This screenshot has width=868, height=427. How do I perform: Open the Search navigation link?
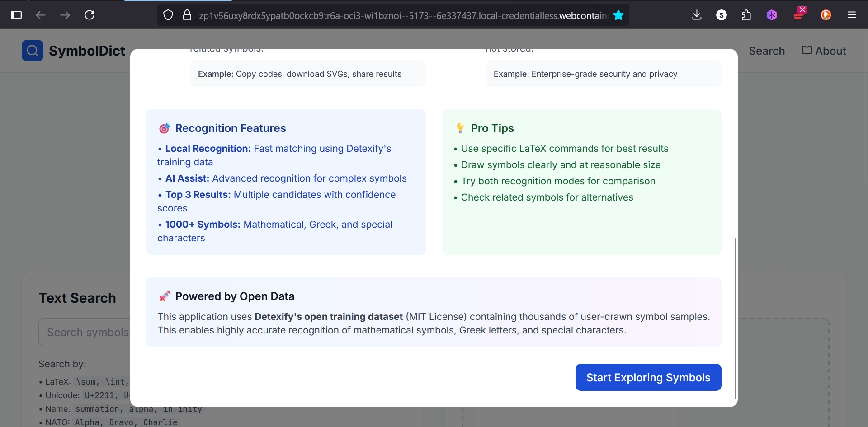(x=767, y=51)
